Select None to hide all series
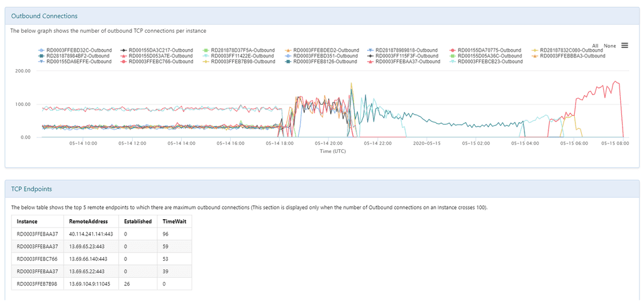 pyautogui.click(x=610, y=45)
